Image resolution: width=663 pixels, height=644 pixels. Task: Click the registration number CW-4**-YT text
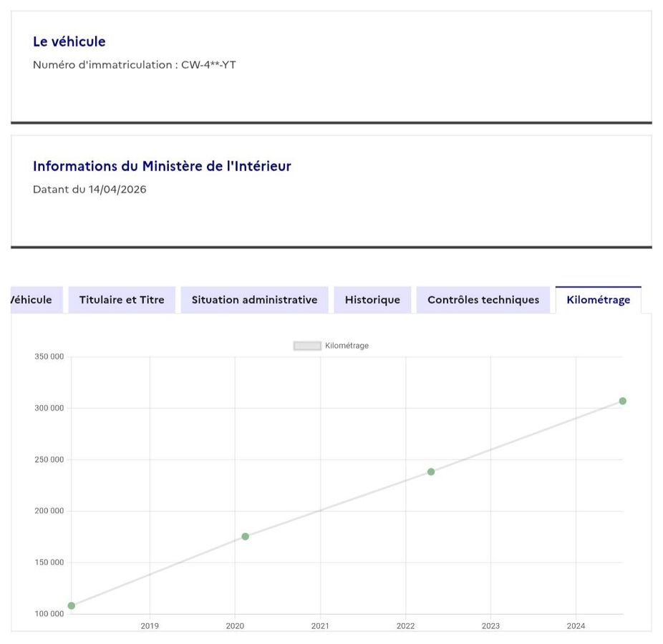click(x=208, y=64)
